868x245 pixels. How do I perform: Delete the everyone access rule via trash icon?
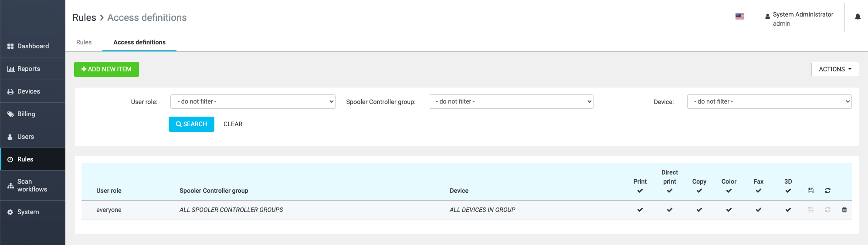844,210
